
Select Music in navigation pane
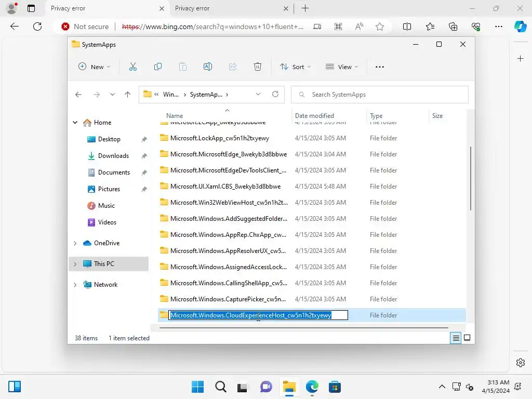pyautogui.click(x=106, y=206)
